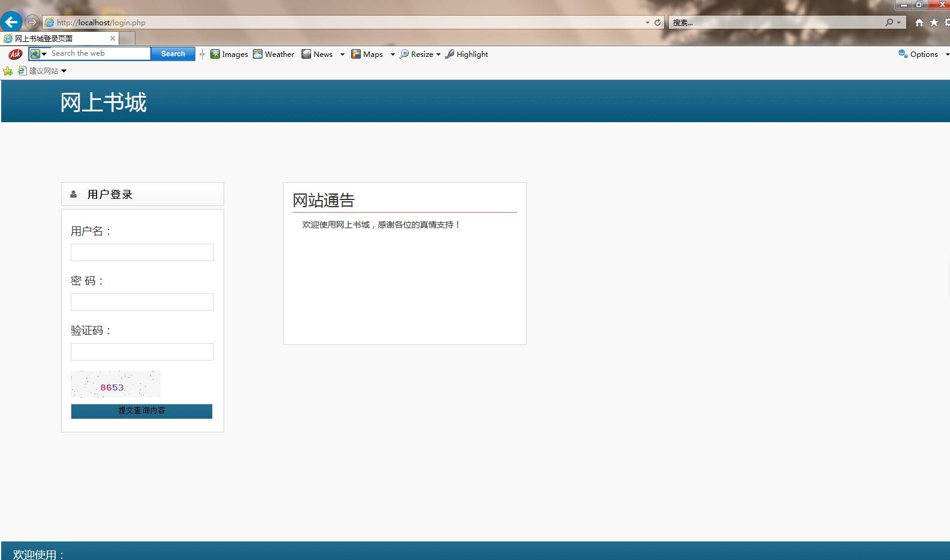This screenshot has height=560, width=950.
Task: Click the 用户名 username input field
Action: click(x=142, y=252)
